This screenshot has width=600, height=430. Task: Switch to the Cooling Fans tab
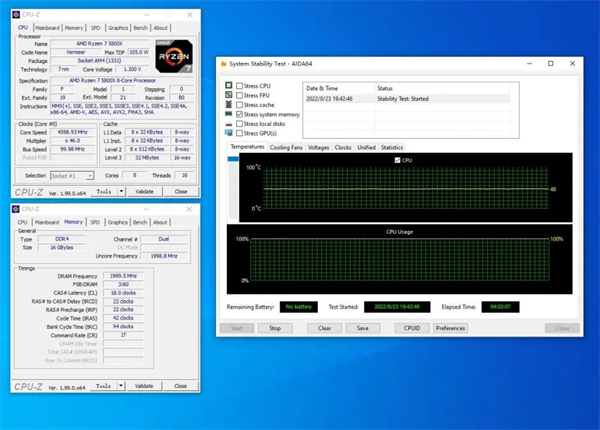click(x=287, y=147)
